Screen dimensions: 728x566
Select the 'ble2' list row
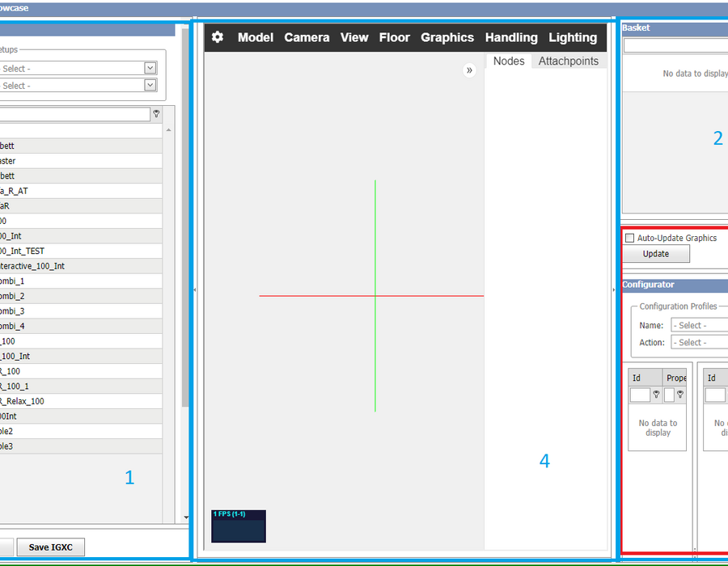(81, 431)
